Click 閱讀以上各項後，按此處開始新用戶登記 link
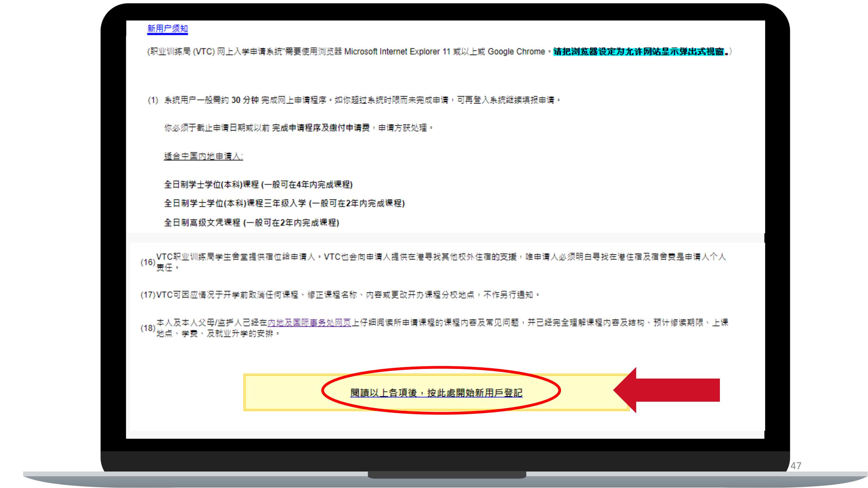868x488 pixels. click(x=436, y=393)
